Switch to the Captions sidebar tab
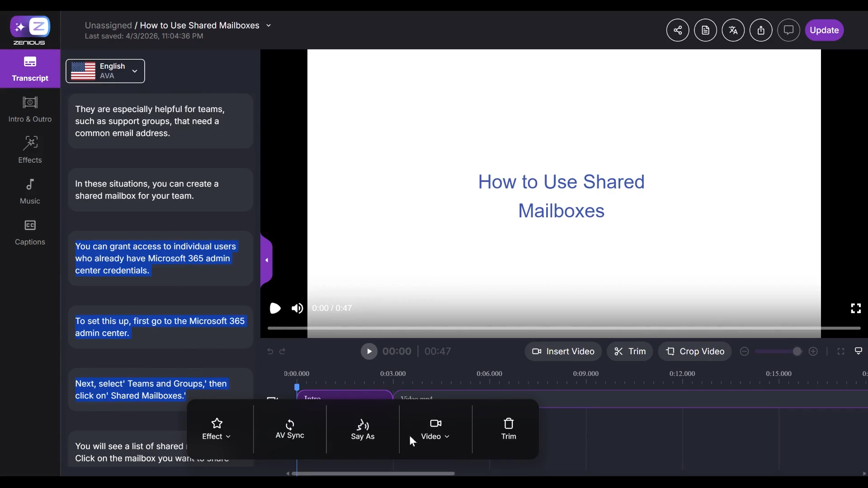Screen dimensions: 868x488 coord(30,232)
